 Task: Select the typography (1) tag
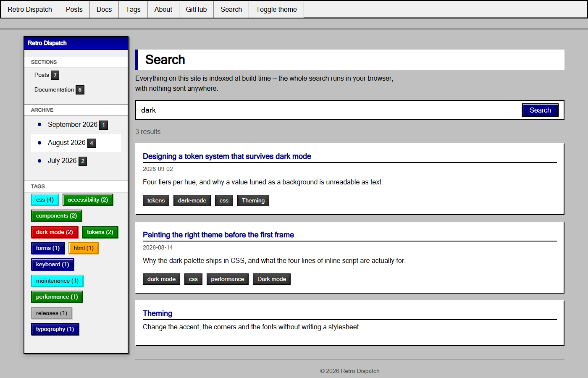[x=55, y=329]
